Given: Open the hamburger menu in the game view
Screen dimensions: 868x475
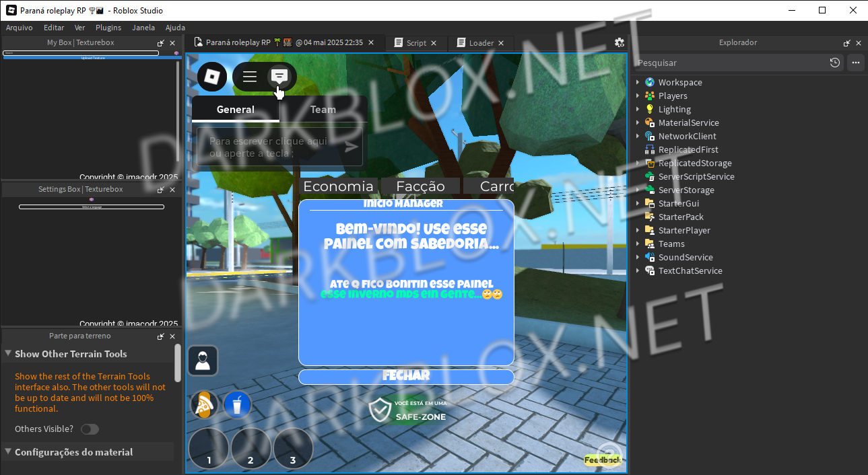Looking at the screenshot, I should [x=250, y=77].
